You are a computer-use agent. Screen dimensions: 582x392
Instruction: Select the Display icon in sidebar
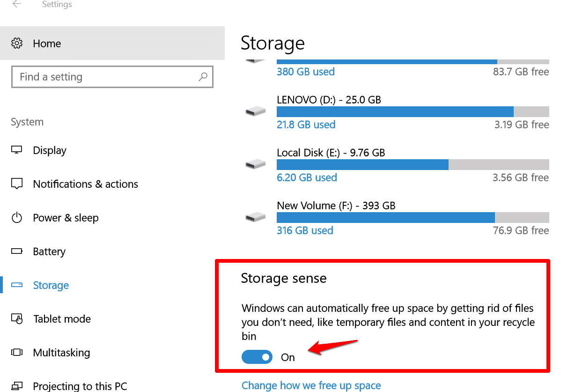17,150
